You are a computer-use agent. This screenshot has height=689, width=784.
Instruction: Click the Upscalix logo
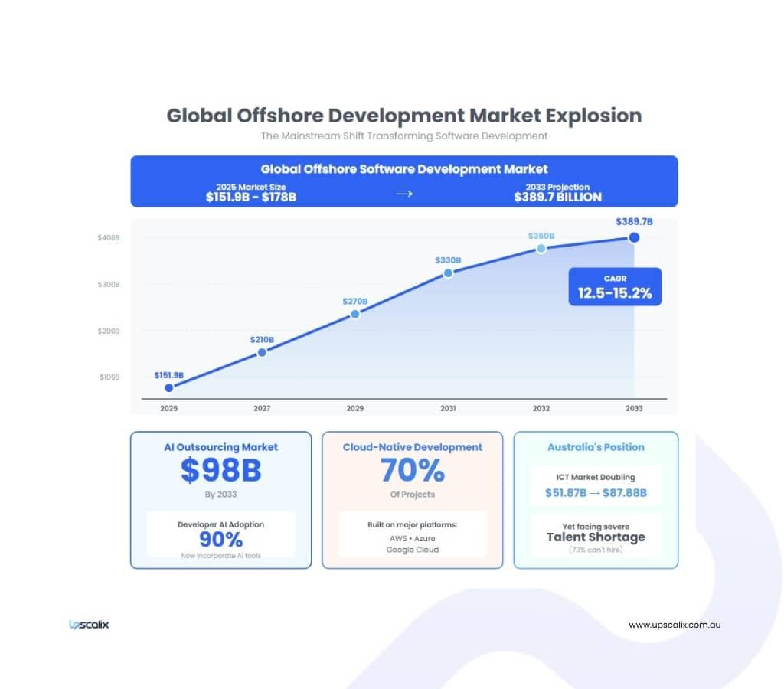[x=89, y=625]
